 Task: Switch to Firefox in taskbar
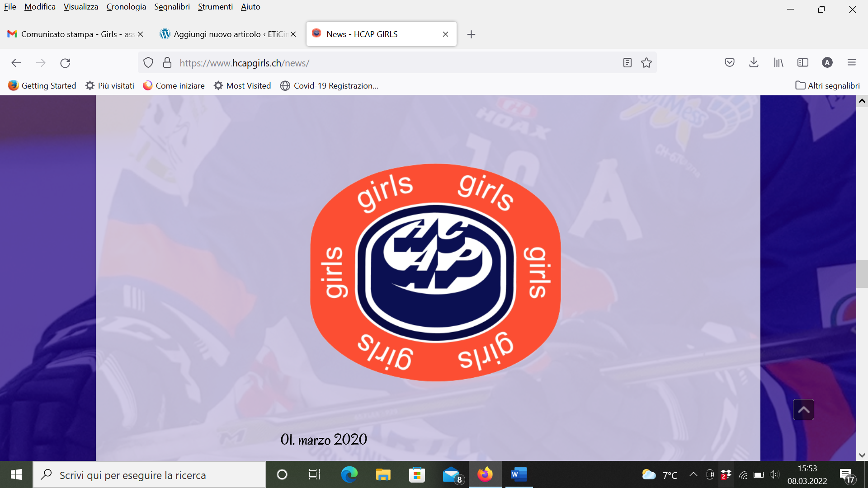click(485, 474)
